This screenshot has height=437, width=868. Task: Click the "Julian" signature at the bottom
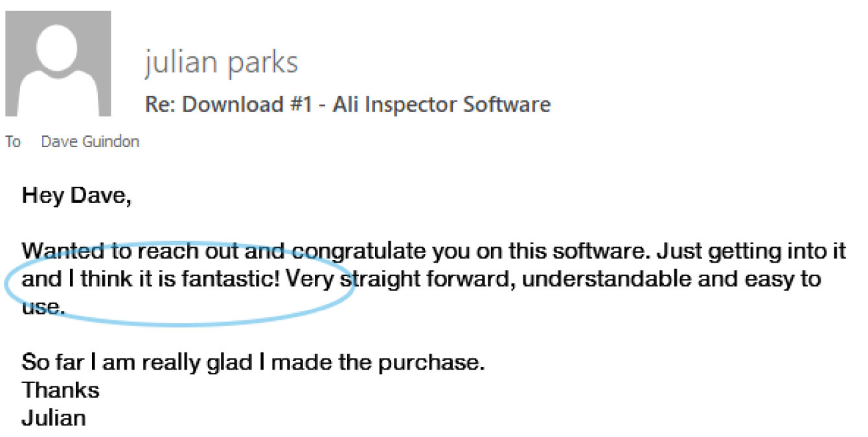(54, 418)
